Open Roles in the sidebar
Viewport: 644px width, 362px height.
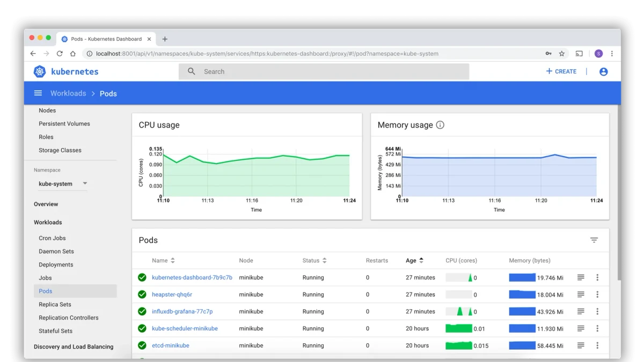coord(46,137)
